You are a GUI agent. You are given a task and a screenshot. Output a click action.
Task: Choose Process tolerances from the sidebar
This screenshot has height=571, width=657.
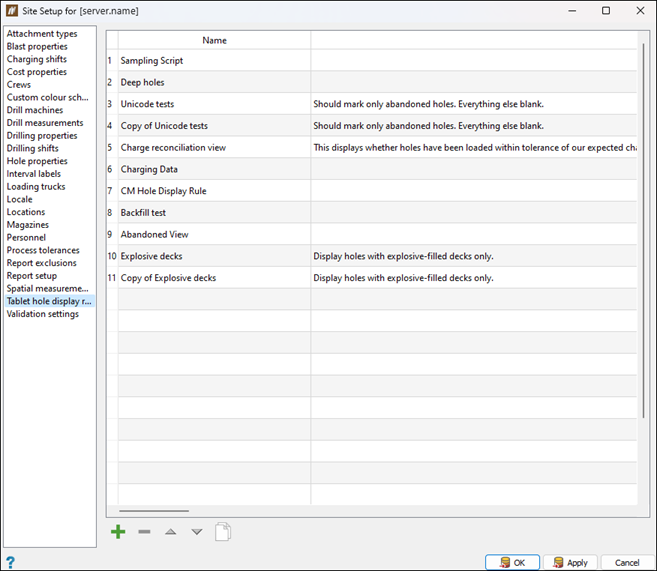(x=43, y=250)
